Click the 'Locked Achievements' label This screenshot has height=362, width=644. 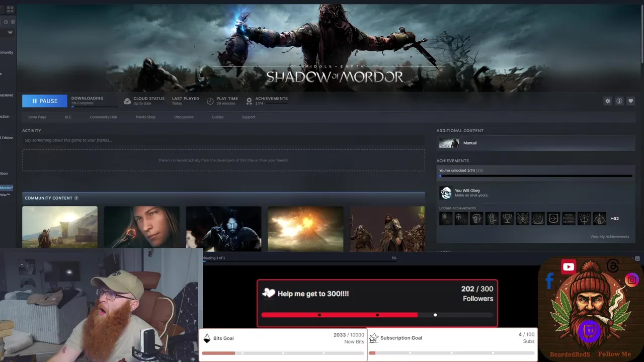457,208
